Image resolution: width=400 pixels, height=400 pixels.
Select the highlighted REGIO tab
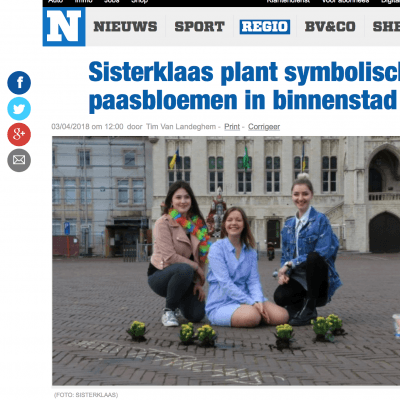click(265, 27)
